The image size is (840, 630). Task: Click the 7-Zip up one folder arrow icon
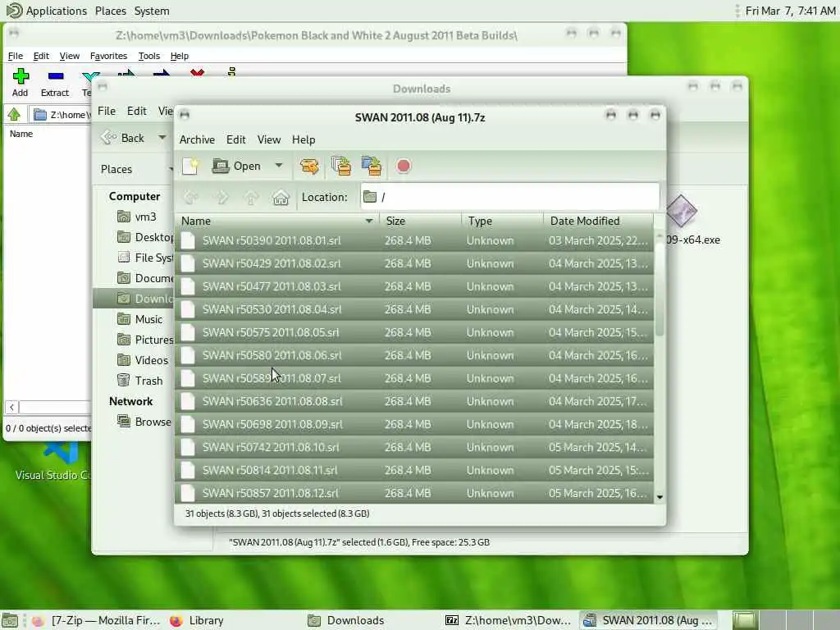point(14,114)
